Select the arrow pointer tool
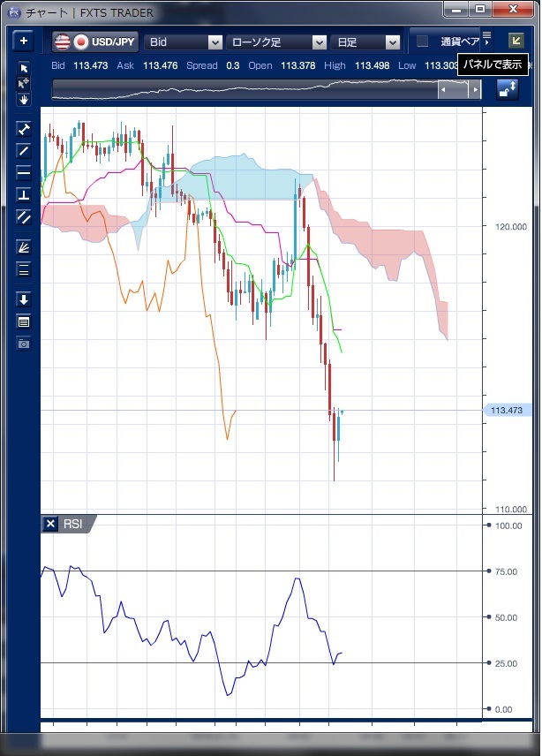The image size is (542, 756). pos(24,68)
